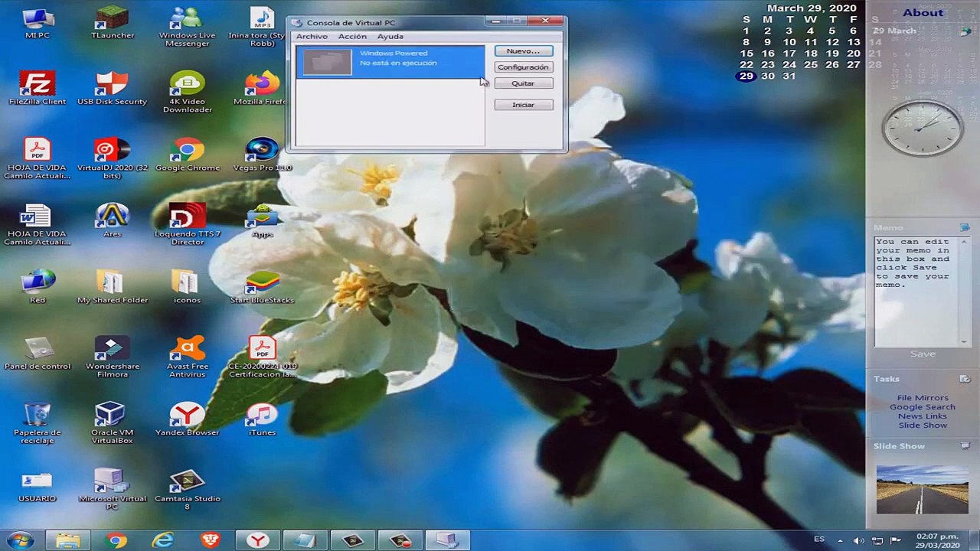Launch Mozilla Firefox desktop icon
Viewport: 980px width, 551px height.
pyautogui.click(x=260, y=89)
